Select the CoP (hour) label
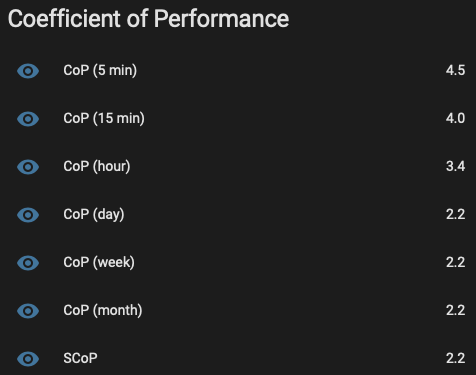 click(97, 166)
